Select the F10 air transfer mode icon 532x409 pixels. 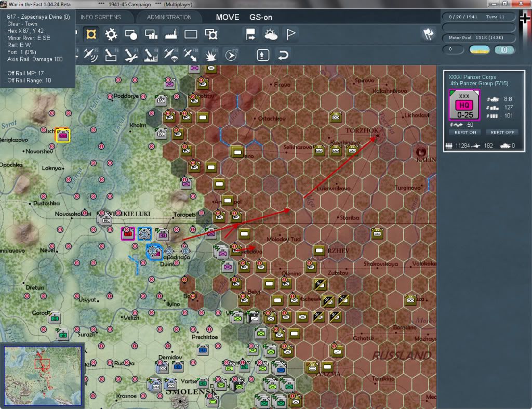[191, 55]
